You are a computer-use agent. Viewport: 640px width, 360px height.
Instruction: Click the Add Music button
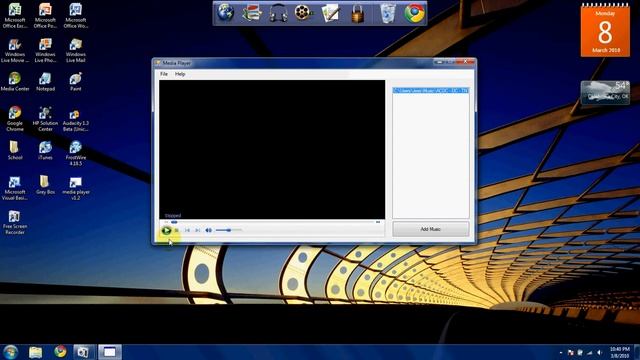pyautogui.click(x=431, y=229)
